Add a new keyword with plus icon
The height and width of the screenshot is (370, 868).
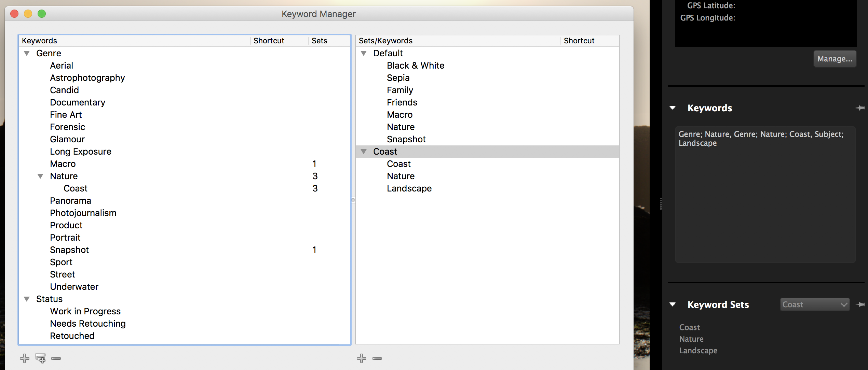[x=25, y=358]
